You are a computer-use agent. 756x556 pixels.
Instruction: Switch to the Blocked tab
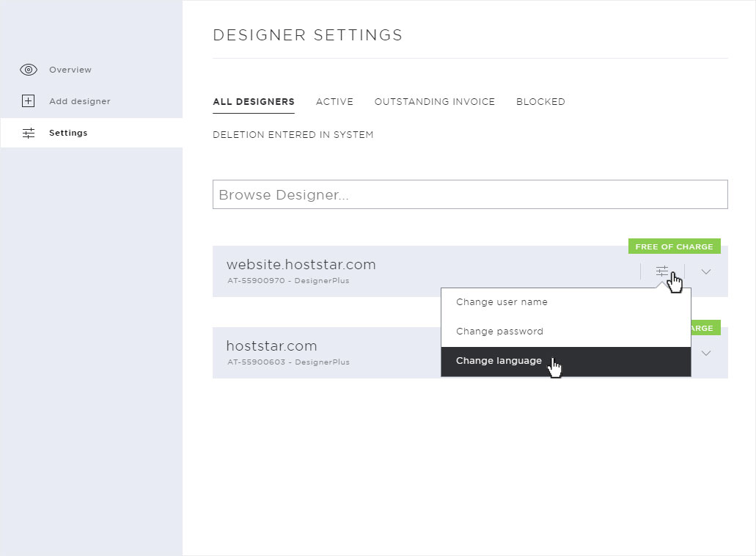[x=540, y=102]
